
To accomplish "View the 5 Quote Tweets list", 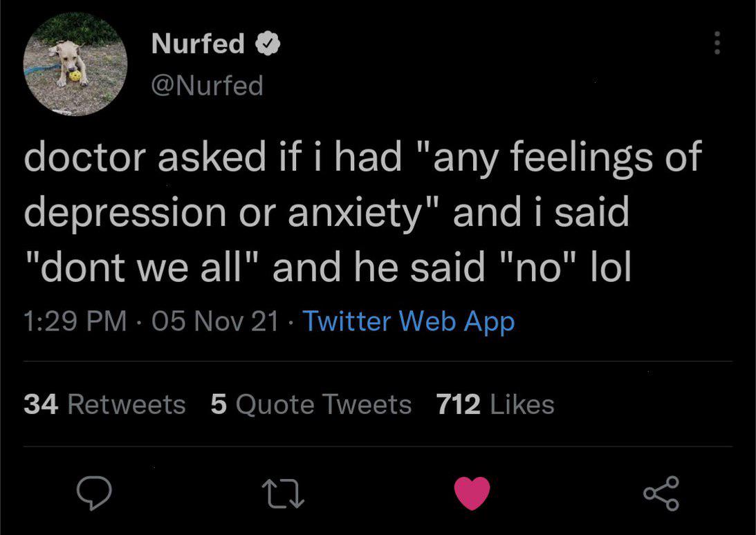I will tap(311, 404).
